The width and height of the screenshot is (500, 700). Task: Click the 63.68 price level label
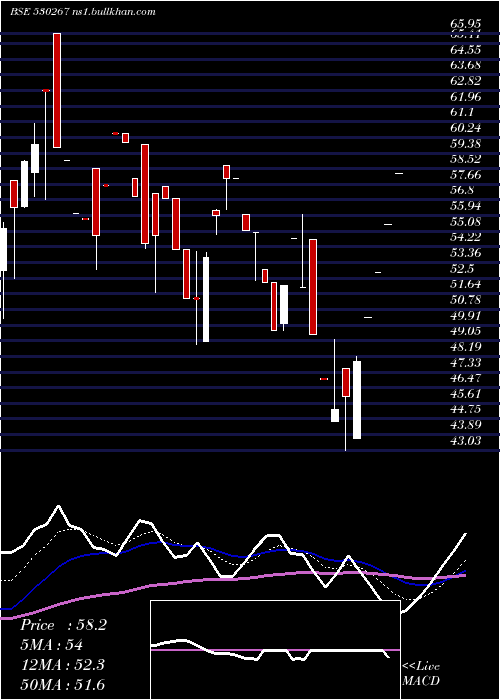[466, 65]
